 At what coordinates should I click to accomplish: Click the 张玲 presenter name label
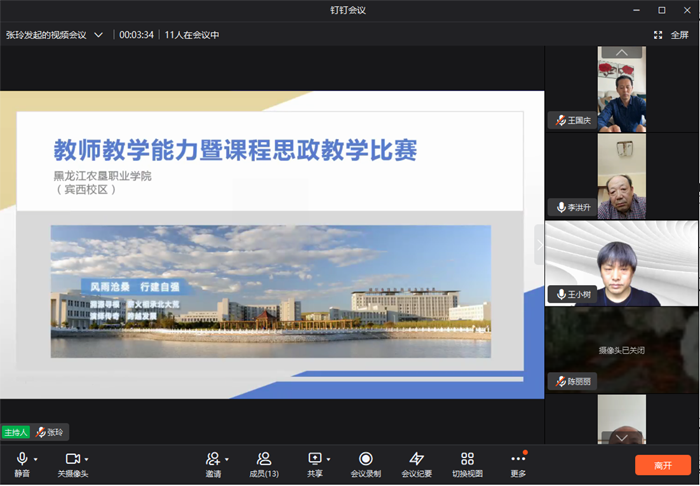pos(55,432)
